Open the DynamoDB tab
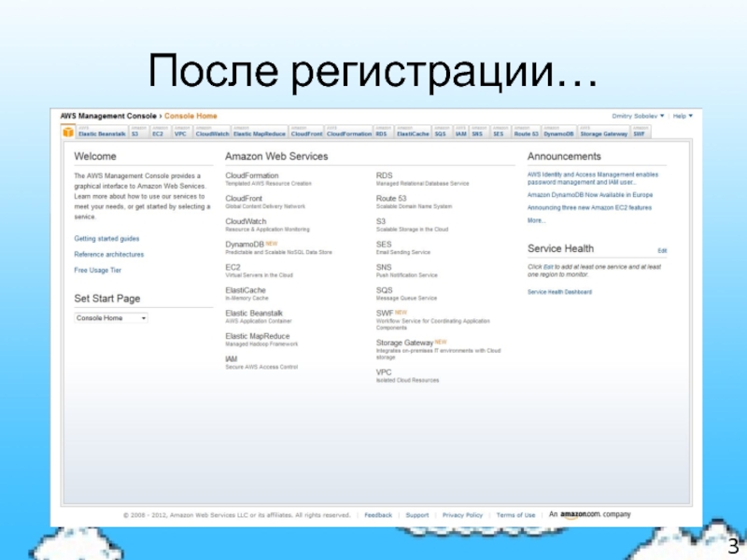The image size is (747, 560). 558,132
